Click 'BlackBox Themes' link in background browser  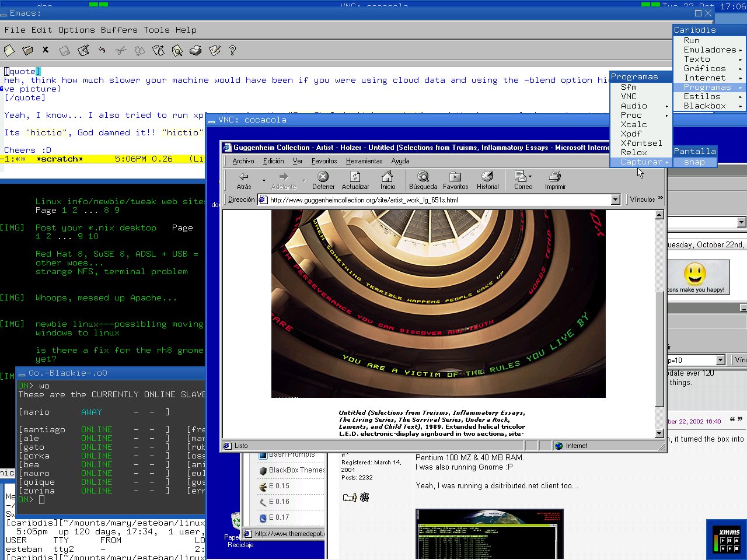tap(296, 470)
